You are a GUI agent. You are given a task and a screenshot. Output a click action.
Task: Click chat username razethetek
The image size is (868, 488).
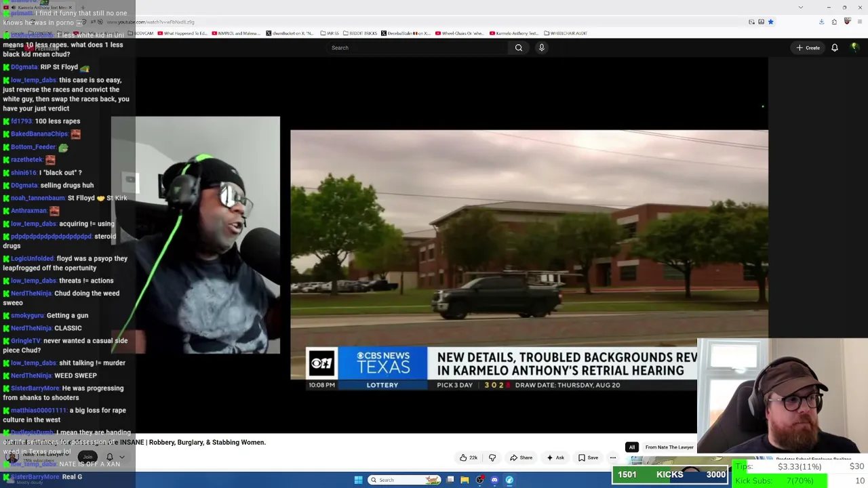tap(26, 160)
